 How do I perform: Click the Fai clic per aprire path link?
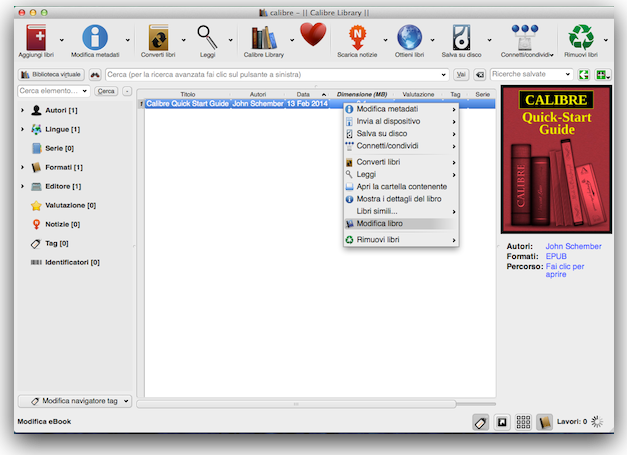coord(565,271)
